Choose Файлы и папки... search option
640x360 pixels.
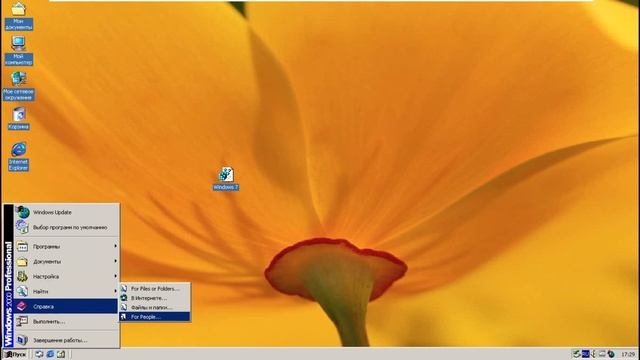(x=155, y=307)
